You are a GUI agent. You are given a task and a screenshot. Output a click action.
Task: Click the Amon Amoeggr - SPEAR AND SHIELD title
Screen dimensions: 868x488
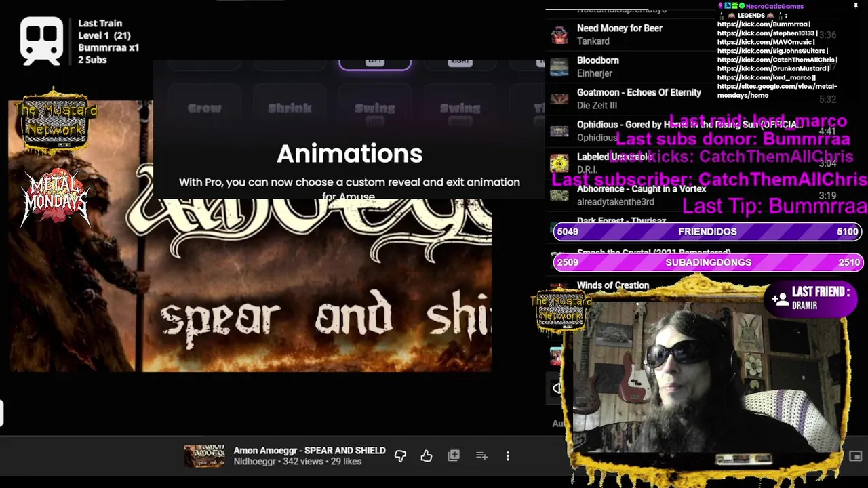coord(309,451)
